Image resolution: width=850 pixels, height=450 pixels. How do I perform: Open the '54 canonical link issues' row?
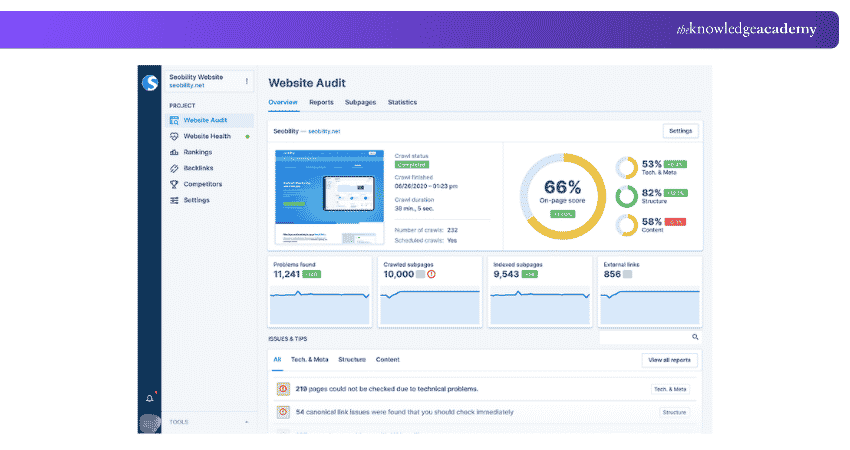[485, 412]
